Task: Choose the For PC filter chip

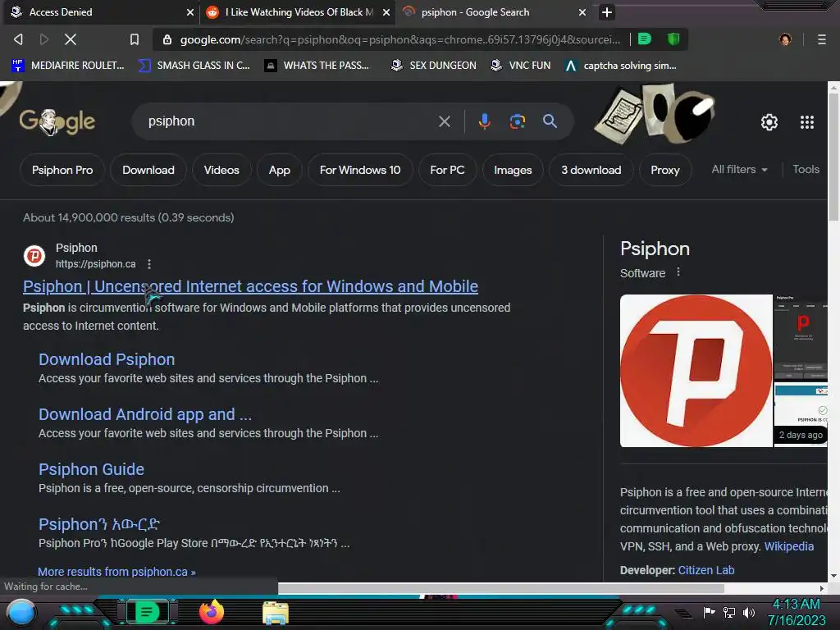Action: [x=447, y=170]
